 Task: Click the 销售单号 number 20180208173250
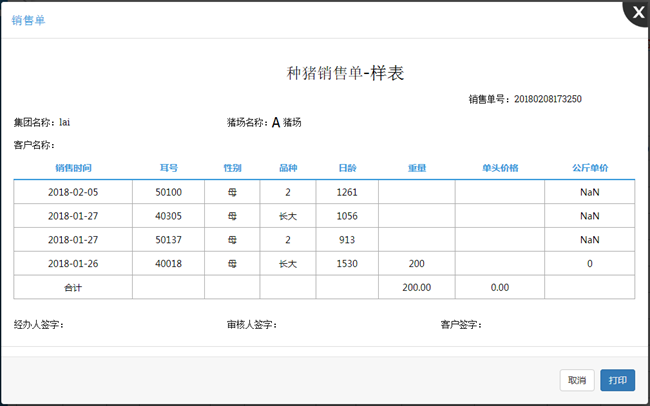pos(547,99)
